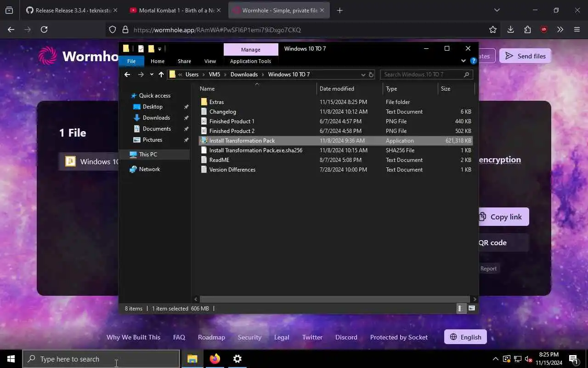Open the Discord footer link
This screenshot has width=588, height=368.
[346, 337]
